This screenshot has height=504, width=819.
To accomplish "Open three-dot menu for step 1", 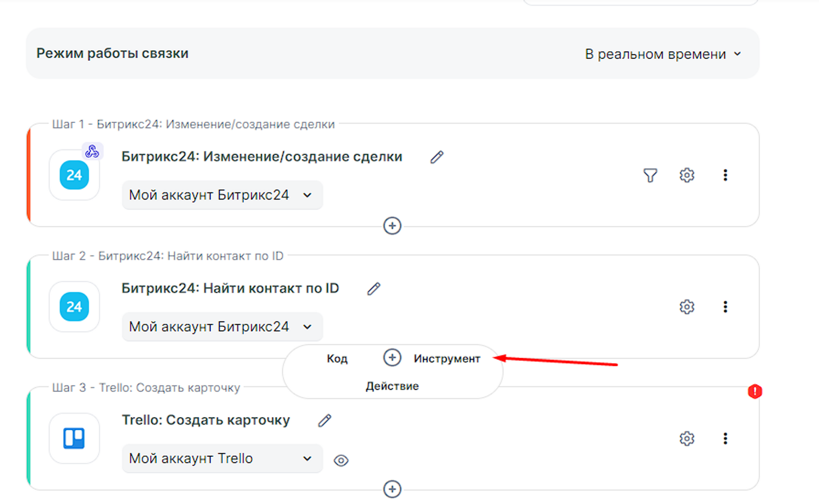I will tap(725, 175).
